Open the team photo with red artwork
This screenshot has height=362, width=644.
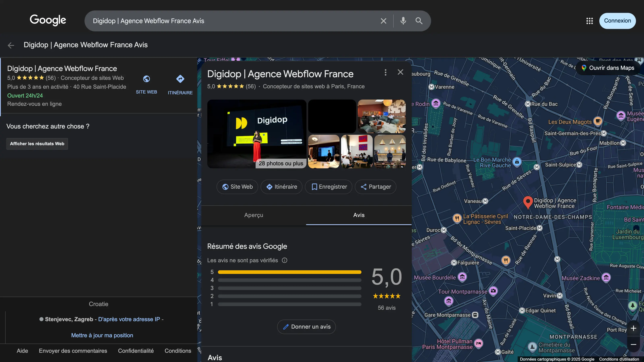[x=357, y=152]
